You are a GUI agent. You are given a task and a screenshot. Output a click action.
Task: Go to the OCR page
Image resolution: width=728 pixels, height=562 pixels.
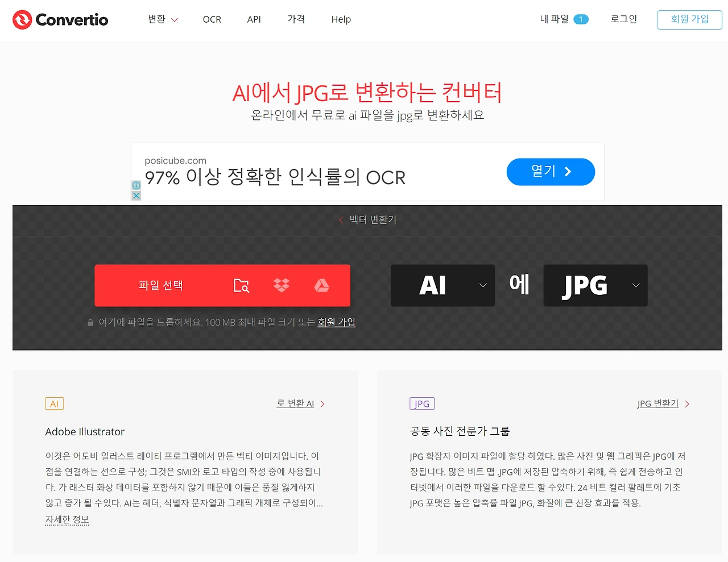click(x=212, y=19)
